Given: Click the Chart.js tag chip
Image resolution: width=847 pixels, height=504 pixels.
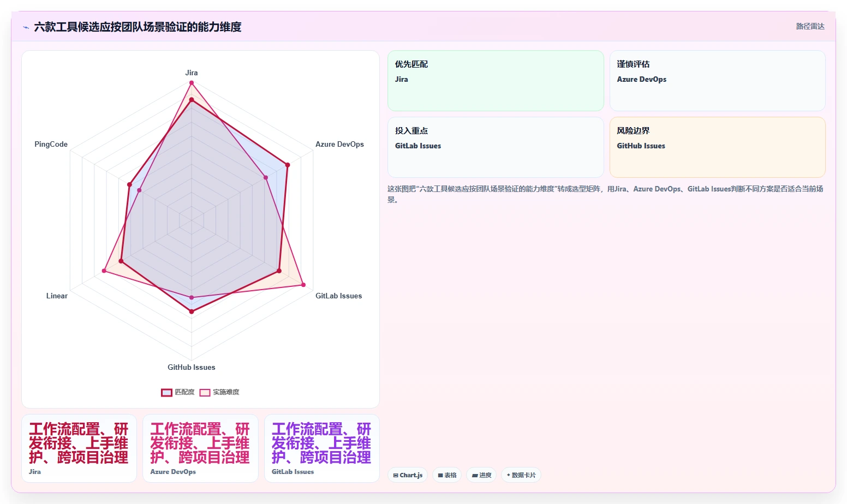Looking at the screenshot, I should pyautogui.click(x=408, y=475).
